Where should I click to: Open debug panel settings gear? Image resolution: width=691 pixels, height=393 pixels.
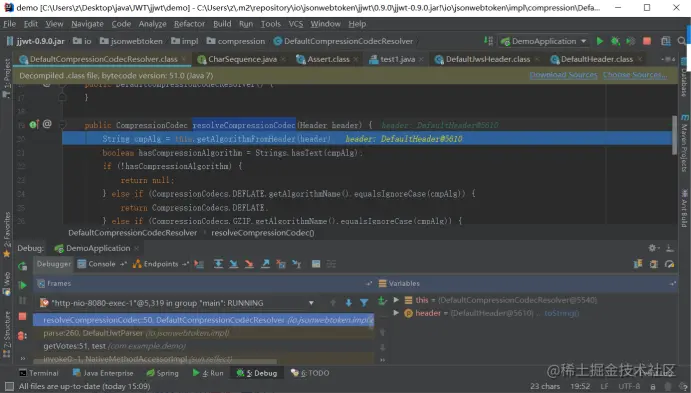(x=653, y=248)
